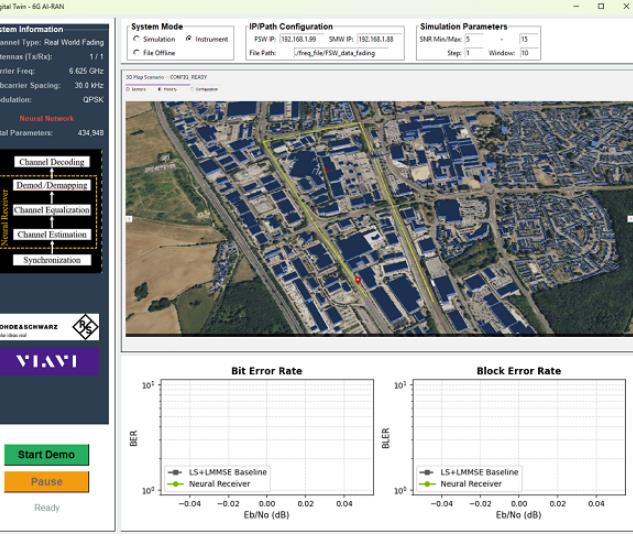Click the IP/Path Configuration group label
This screenshot has height=539, width=633.
click(291, 27)
